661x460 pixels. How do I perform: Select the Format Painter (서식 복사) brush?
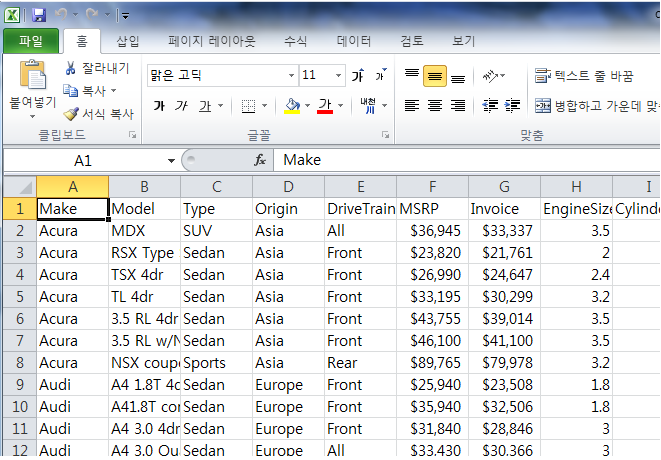(x=71, y=114)
